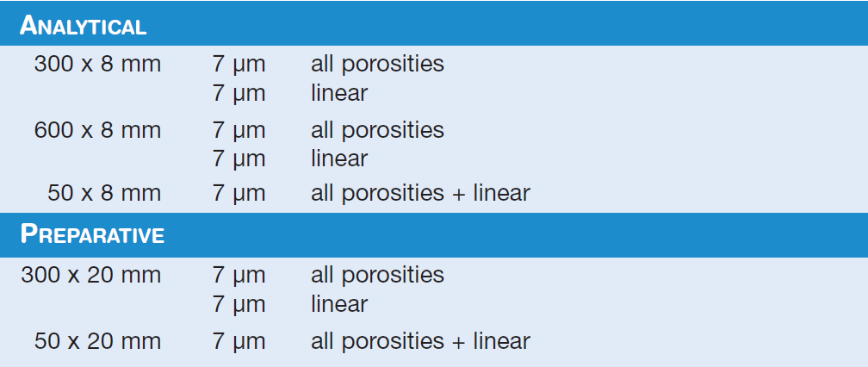Select the 600 x 8 mm dimension
Screen dimensions: 868x367
pos(97,130)
